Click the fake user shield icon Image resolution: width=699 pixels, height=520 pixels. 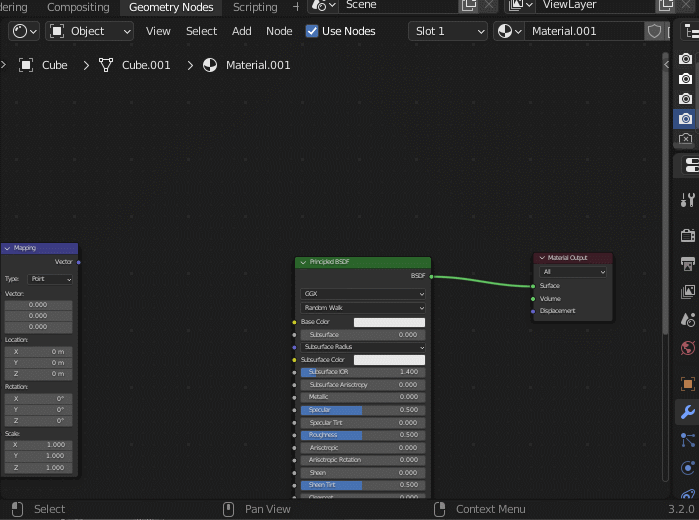[655, 31]
